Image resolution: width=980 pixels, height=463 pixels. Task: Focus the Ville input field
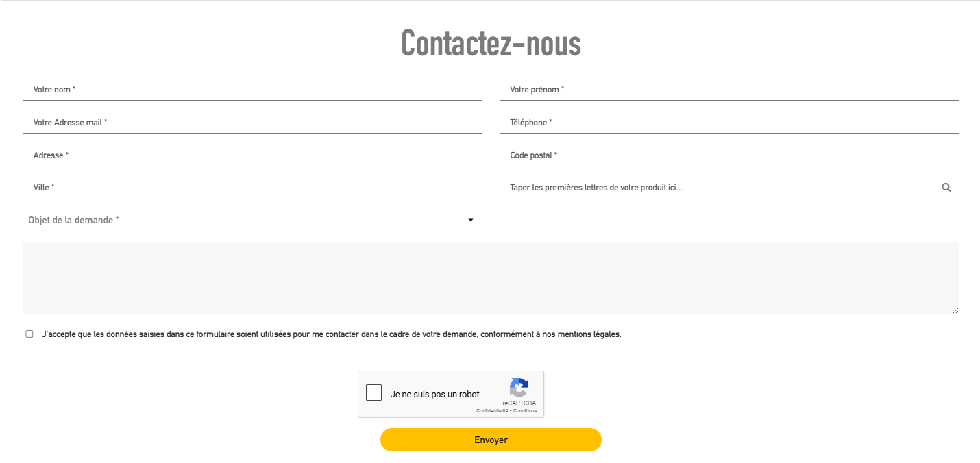[252, 188]
